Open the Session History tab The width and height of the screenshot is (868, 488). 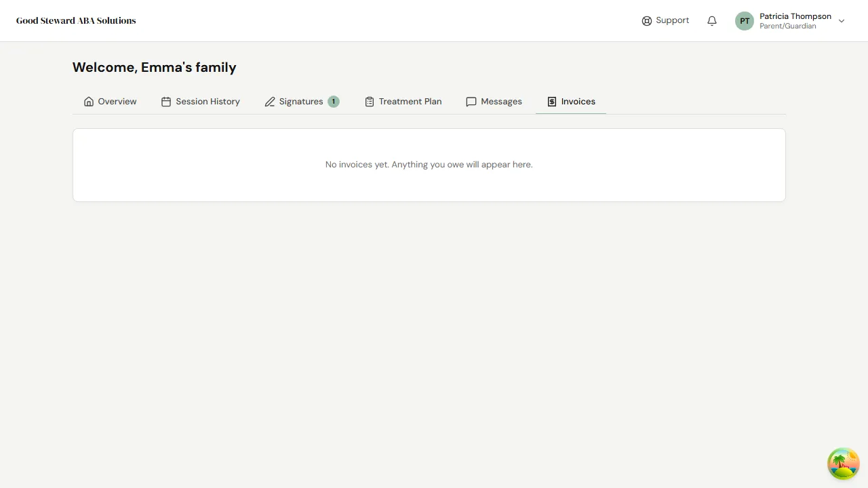coord(208,101)
